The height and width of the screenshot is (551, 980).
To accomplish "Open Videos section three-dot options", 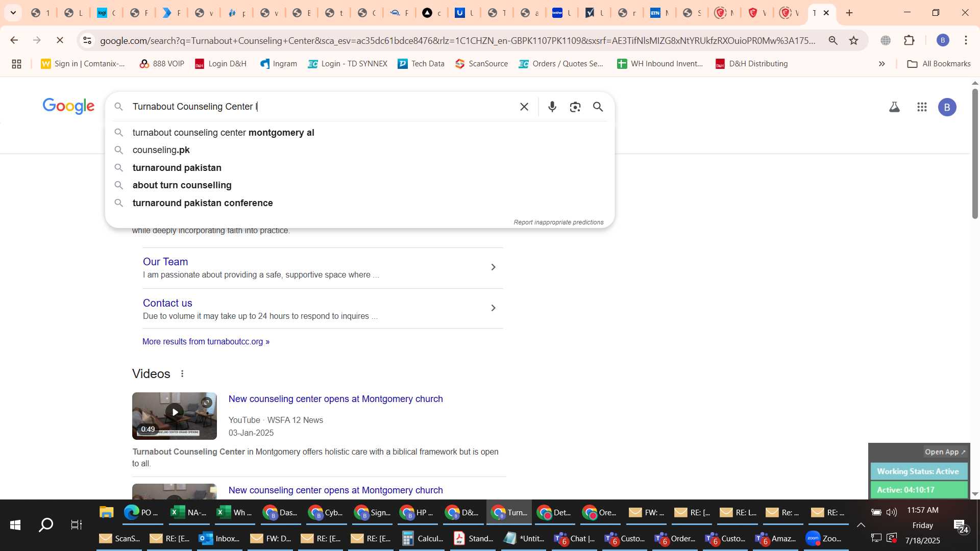I will click(182, 374).
